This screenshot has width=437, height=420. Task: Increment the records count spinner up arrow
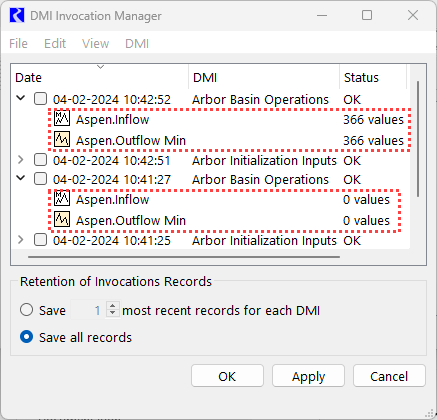click(x=113, y=306)
